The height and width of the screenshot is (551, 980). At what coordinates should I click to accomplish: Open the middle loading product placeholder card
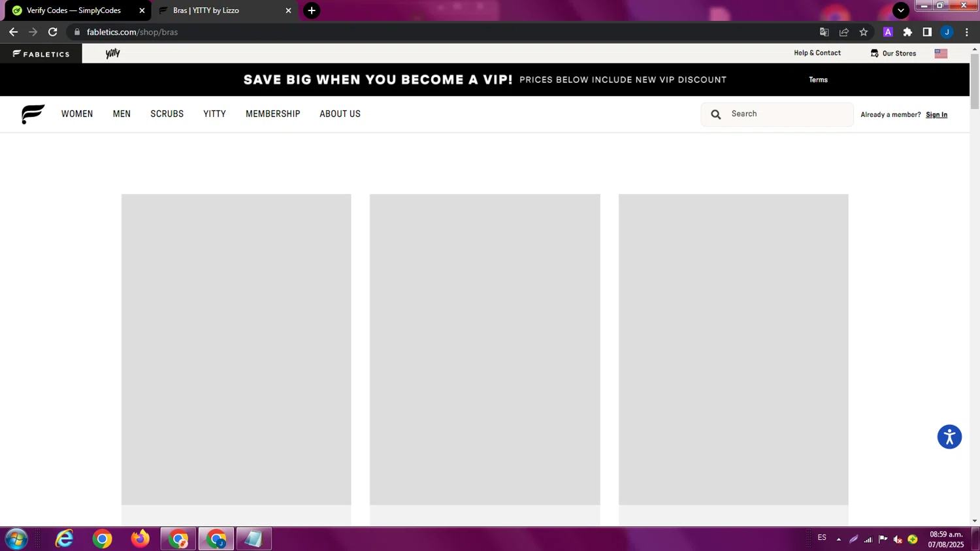point(485,349)
